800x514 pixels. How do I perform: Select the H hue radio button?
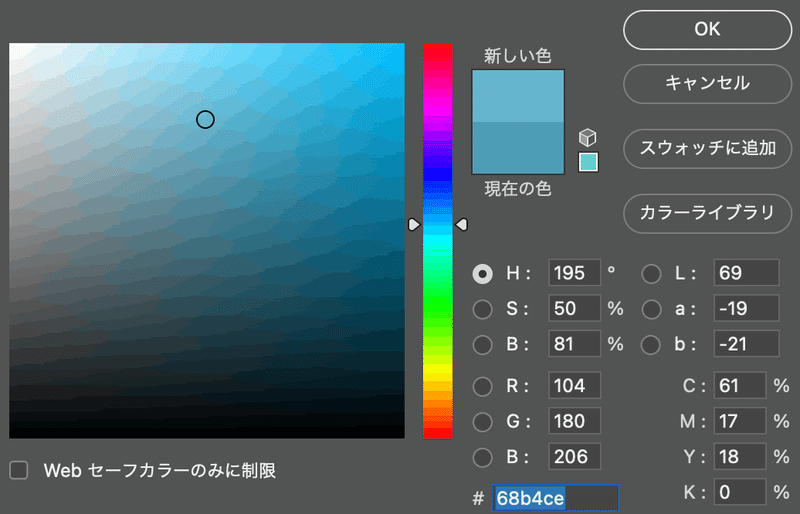tap(483, 274)
